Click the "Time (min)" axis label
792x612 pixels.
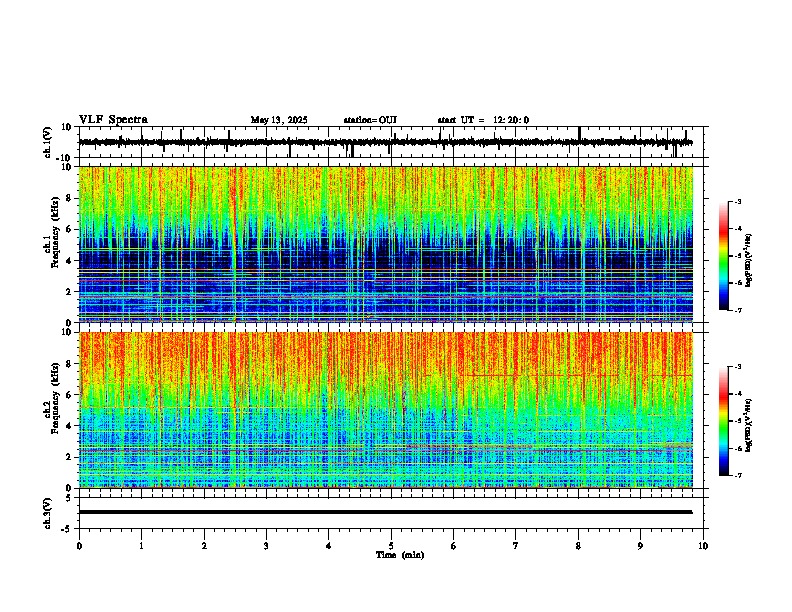(400, 555)
